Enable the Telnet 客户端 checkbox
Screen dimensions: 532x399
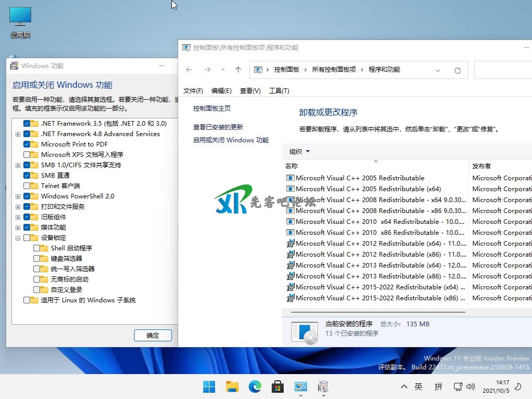tap(27, 186)
